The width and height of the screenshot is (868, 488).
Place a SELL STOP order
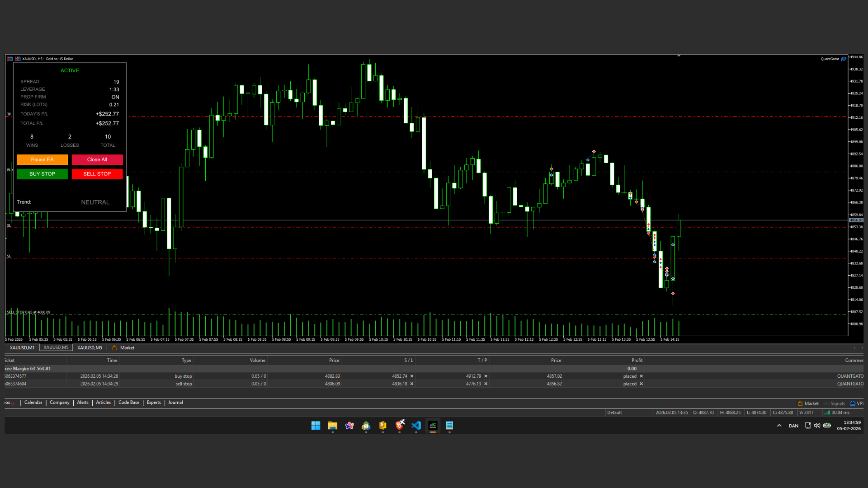[x=97, y=174]
